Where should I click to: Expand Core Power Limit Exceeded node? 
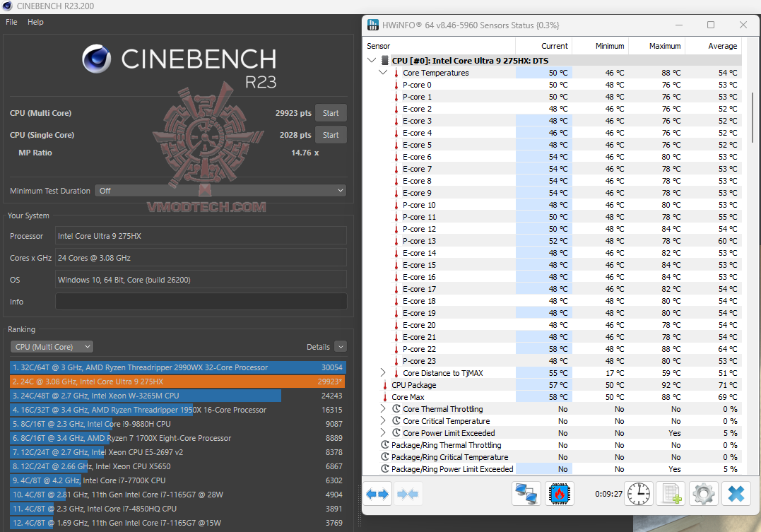[383, 433]
